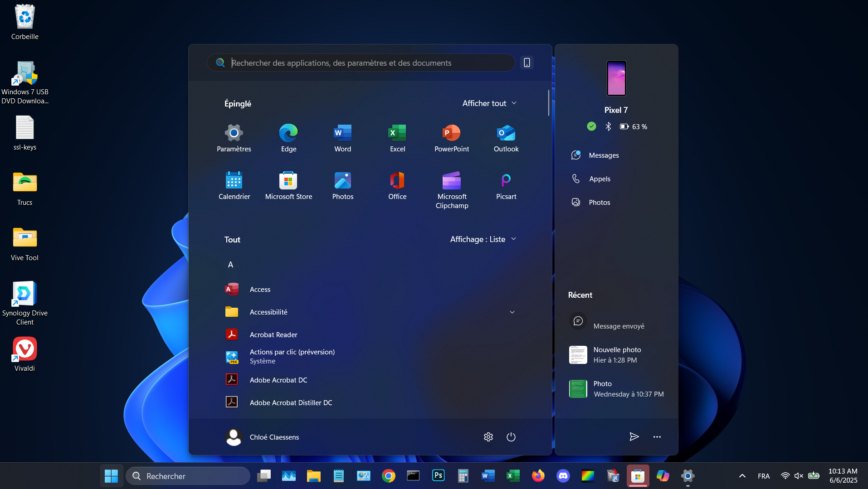Toggle the phone panel button beside search
The height and width of the screenshot is (489, 868).
click(x=527, y=63)
